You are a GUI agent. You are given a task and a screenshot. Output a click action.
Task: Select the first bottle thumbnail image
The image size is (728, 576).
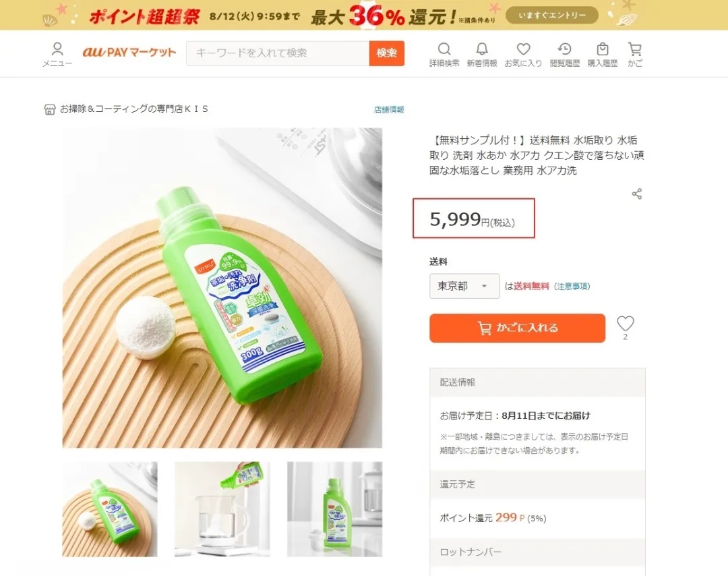[110, 509]
